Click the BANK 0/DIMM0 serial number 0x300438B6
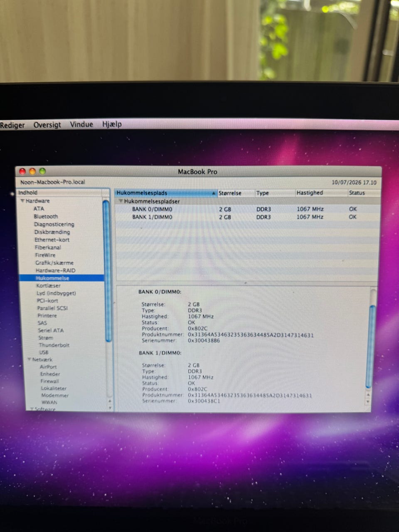Image resolution: width=399 pixels, height=532 pixels. 204,340
